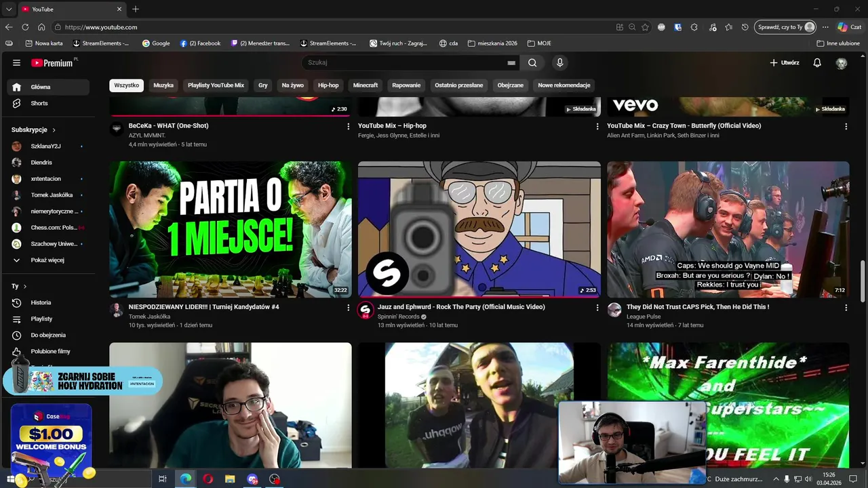
Task: Expand the Subskrypcje section chevron
Action: tap(54, 129)
